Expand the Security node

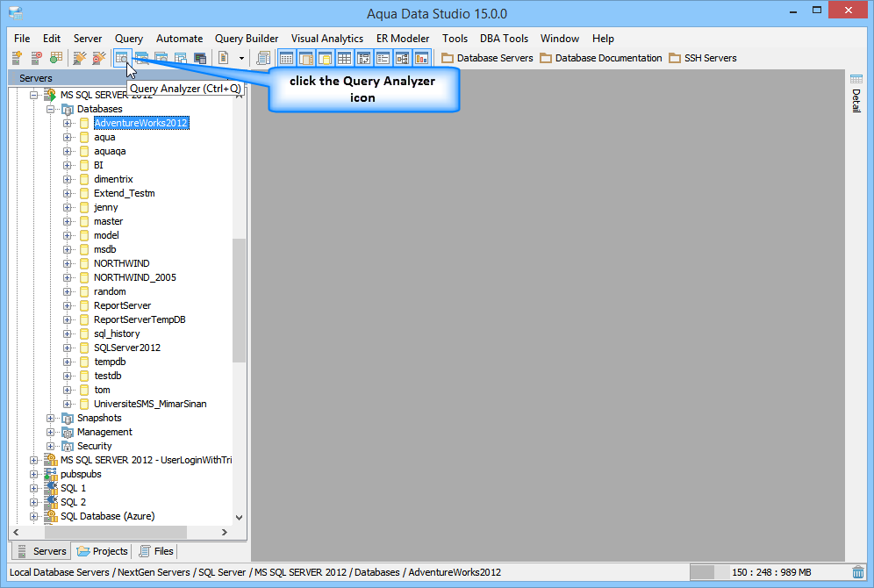[50, 446]
